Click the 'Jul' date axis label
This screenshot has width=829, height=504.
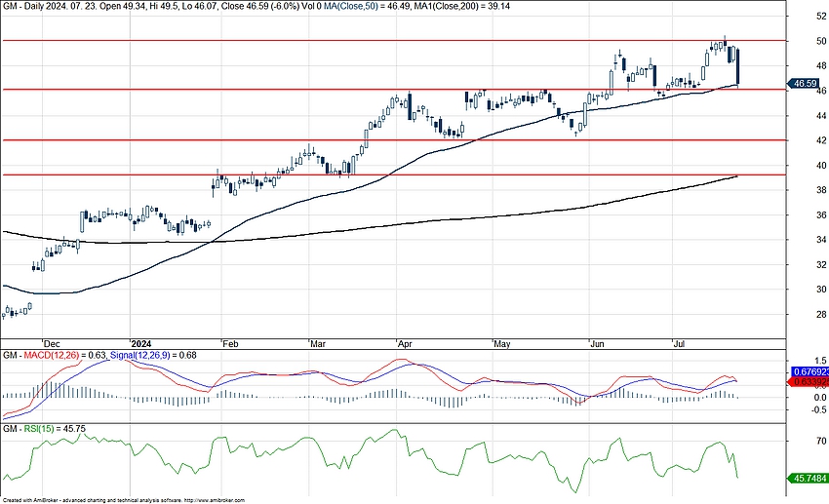(x=679, y=343)
